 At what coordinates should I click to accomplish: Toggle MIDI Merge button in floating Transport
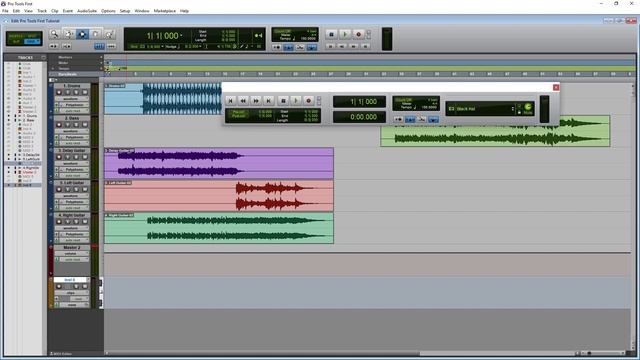click(x=422, y=119)
